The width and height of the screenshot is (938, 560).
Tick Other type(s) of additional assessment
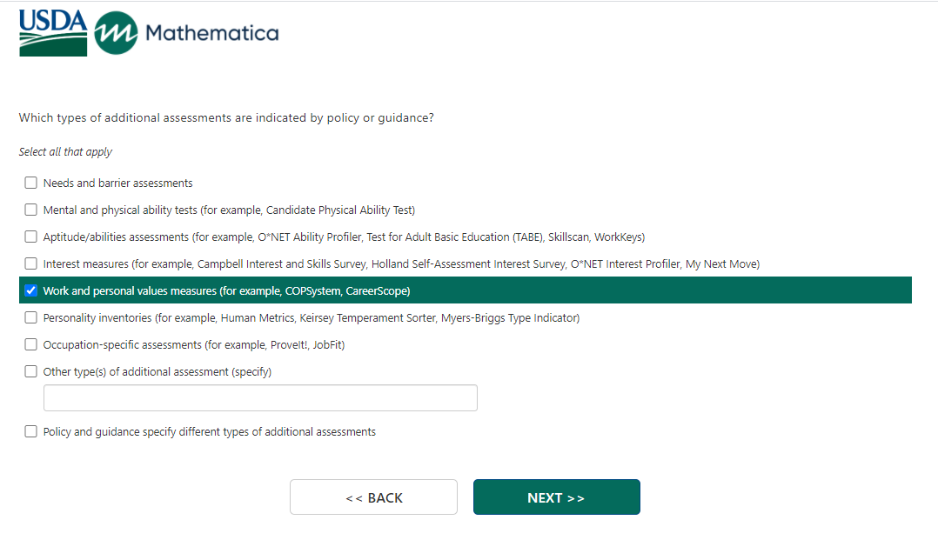31,372
